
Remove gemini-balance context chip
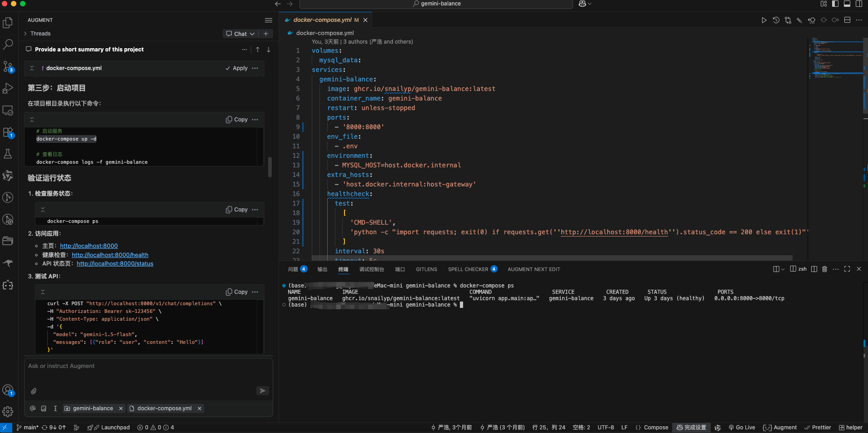click(x=121, y=408)
